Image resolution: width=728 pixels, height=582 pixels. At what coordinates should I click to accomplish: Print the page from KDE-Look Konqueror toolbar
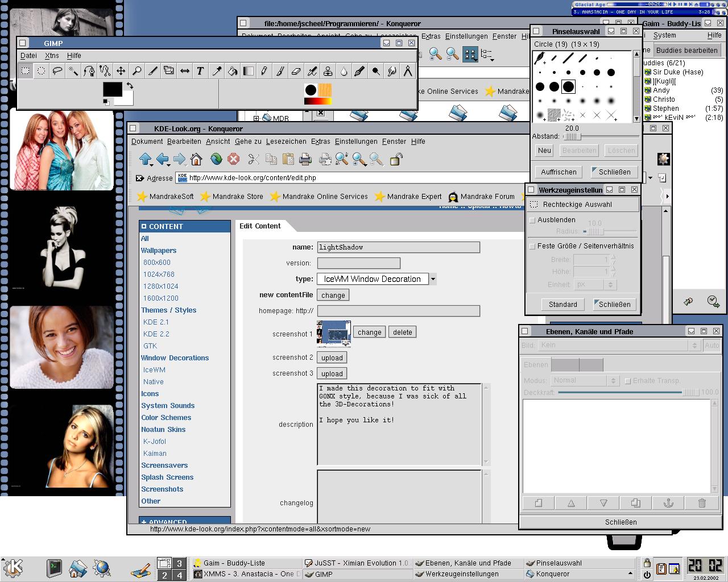pyautogui.click(x=305, y=159)
